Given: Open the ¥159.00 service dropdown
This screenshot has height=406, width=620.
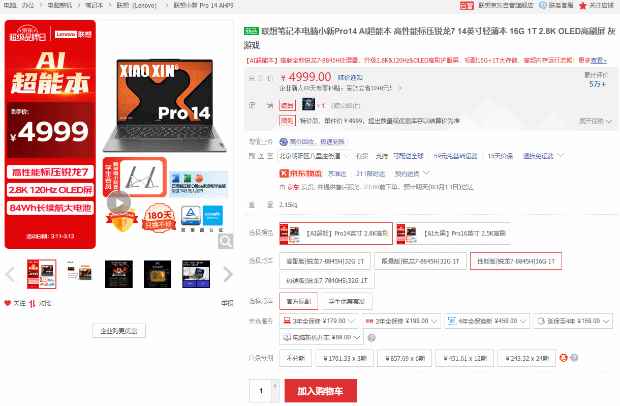Looking at the screenshot, I should click(x=573, y=321).
